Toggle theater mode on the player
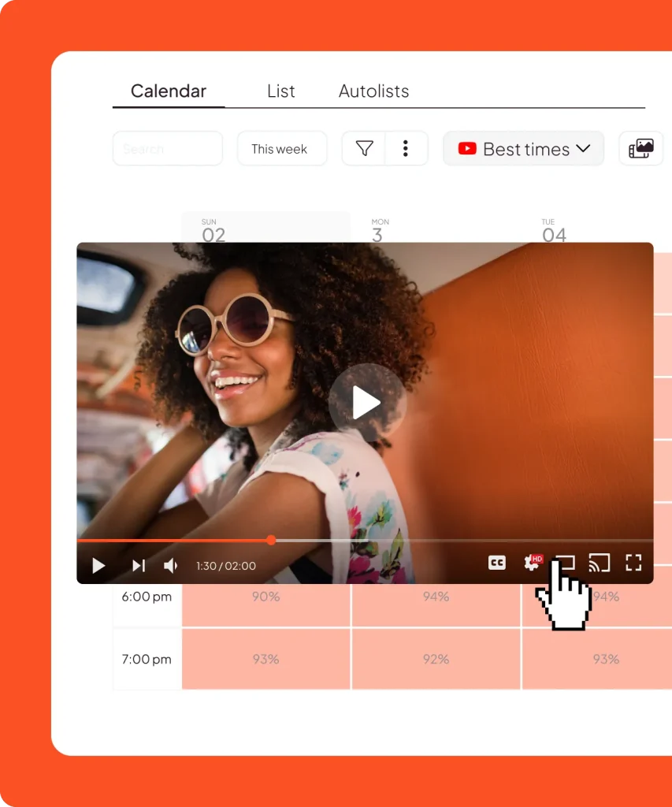Screen dimensions: 672x807 (566, 563)
